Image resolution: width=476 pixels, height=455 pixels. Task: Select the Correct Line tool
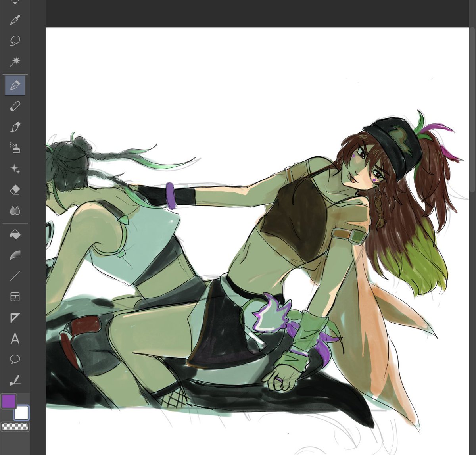point(15,380)
